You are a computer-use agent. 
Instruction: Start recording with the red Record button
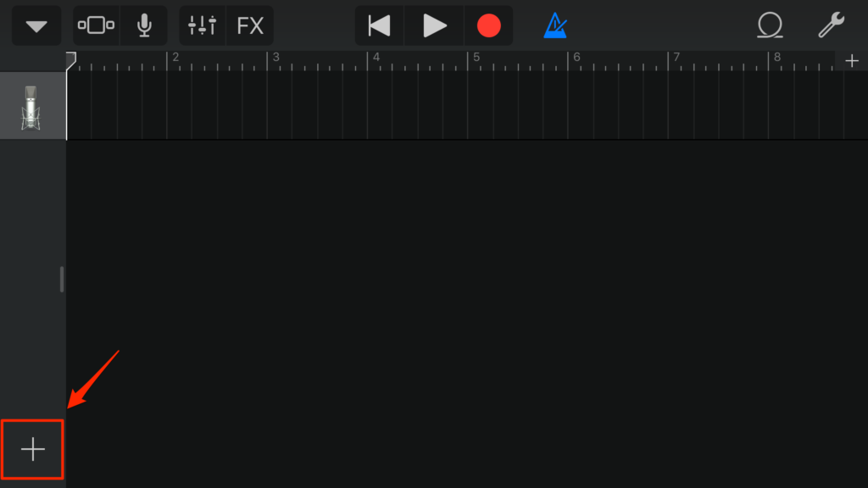point(488,25)
